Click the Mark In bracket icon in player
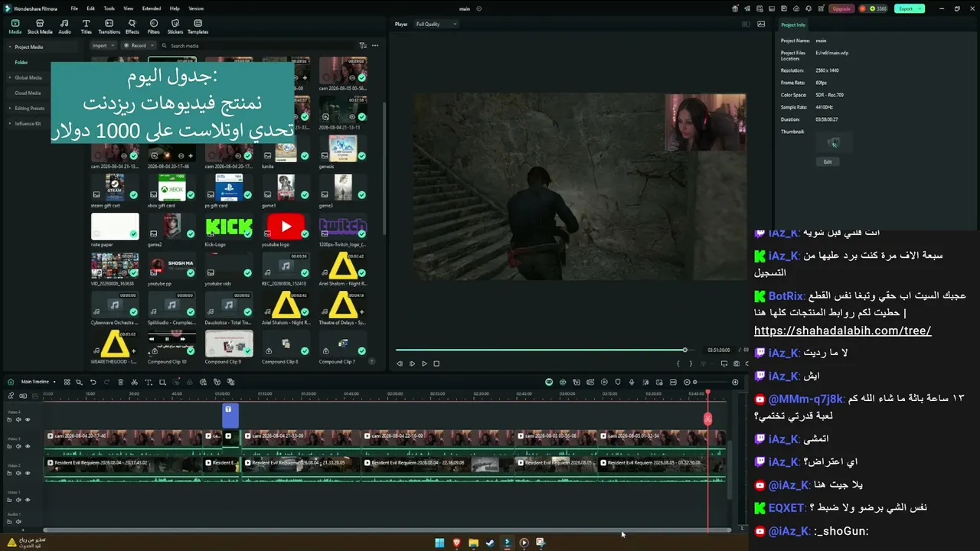The image size is (980, 551). (678, 364)
